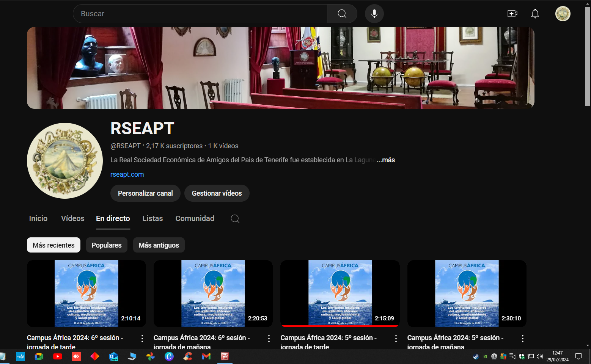Screen dimensions: 591x364
Task: Open options menu for 6º sesión jornada de tarde
Action: pos(142,339)
